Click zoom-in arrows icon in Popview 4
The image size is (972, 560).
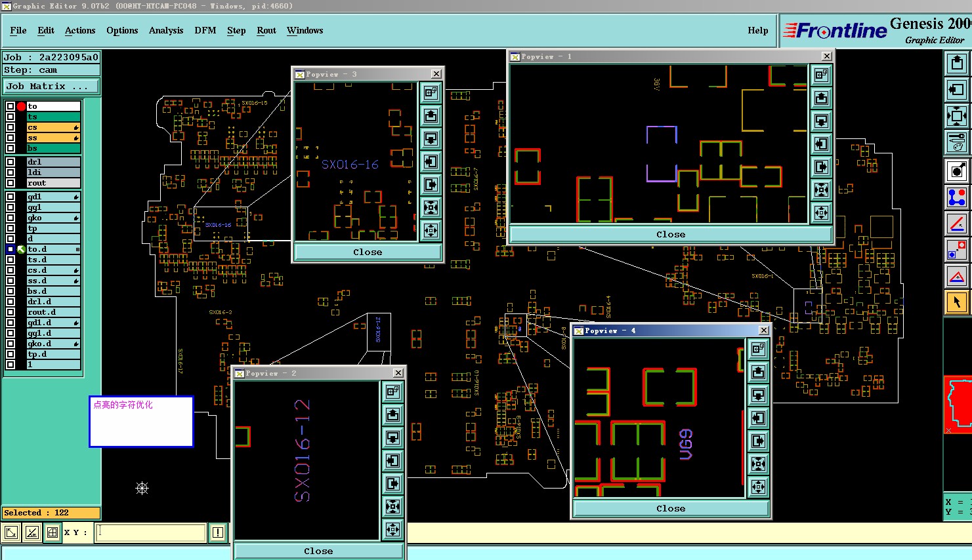click(758, 464)
